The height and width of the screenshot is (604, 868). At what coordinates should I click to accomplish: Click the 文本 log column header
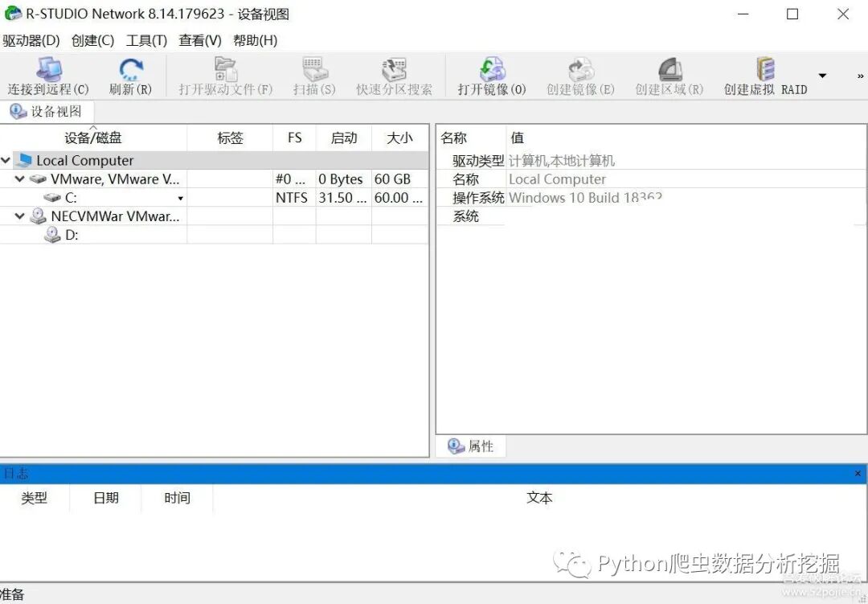[x=540, y=498]
